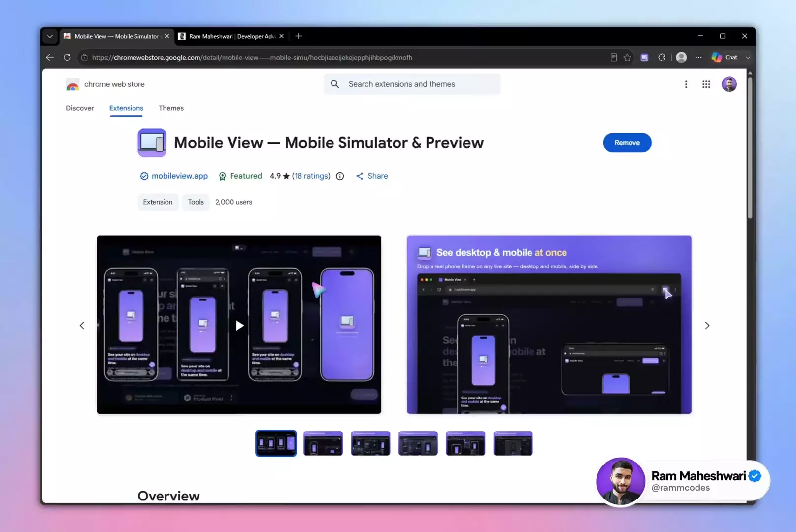Share this extension
The width and height of the screenshot is (796, 532).
point(372,176)
